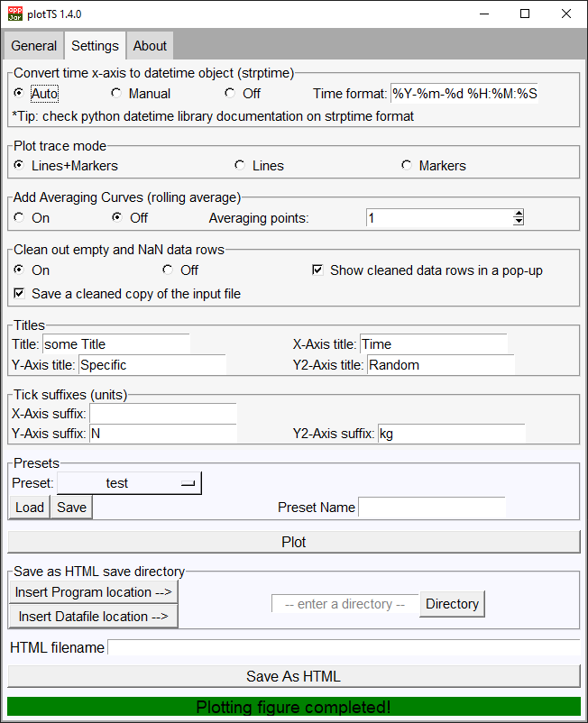
Task: Click the Save As HTML button
Action: pyautogui.click(x=294, y=676)
